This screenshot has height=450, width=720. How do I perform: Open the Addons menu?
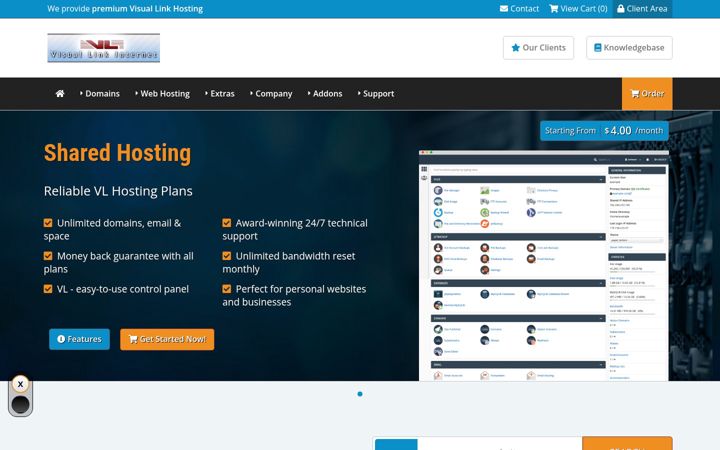pyautogui.click(x=325, y=94)
